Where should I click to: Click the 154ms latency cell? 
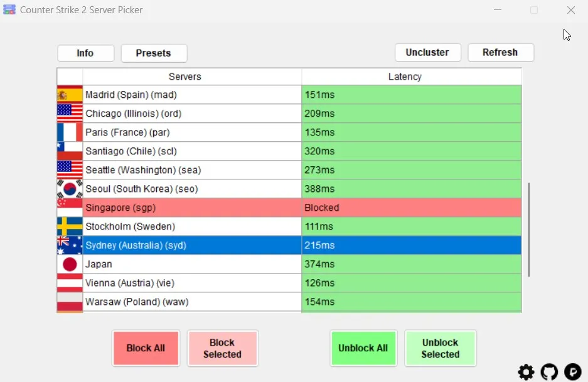coord(412,302)
